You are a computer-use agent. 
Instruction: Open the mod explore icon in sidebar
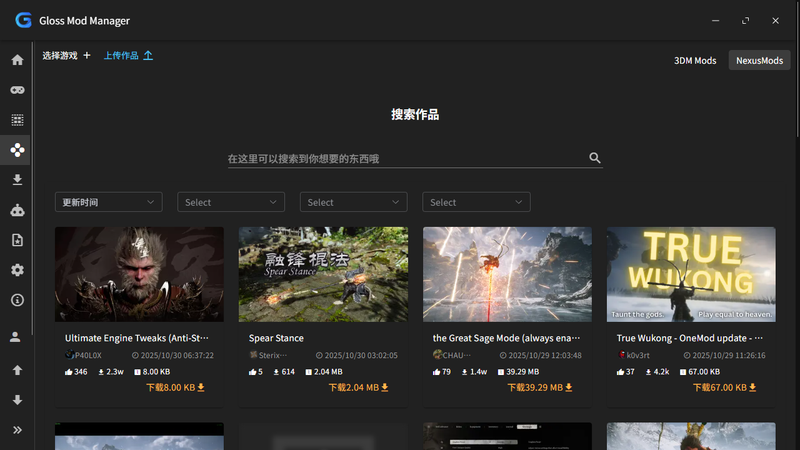click(17, 150)
